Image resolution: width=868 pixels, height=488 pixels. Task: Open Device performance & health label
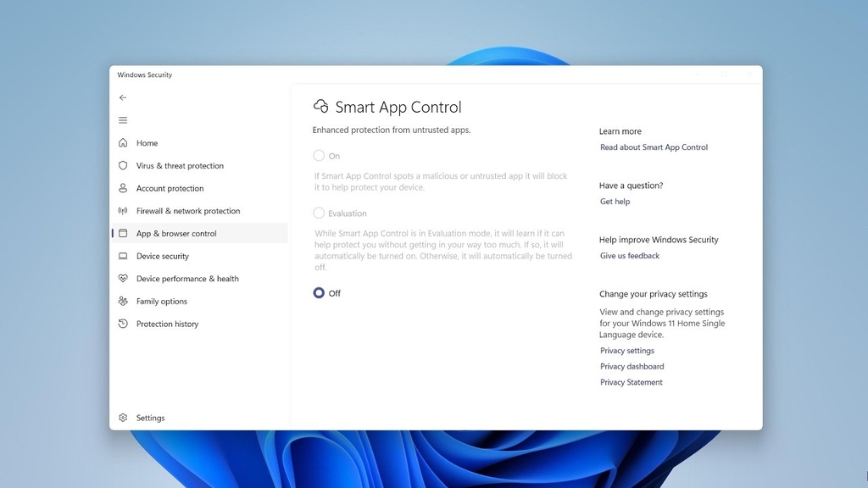tap(187, 278)
